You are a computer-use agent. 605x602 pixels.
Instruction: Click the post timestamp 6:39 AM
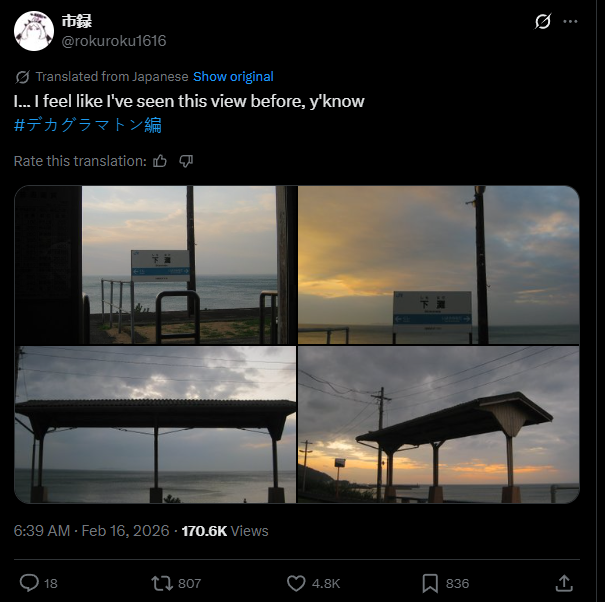42,531
